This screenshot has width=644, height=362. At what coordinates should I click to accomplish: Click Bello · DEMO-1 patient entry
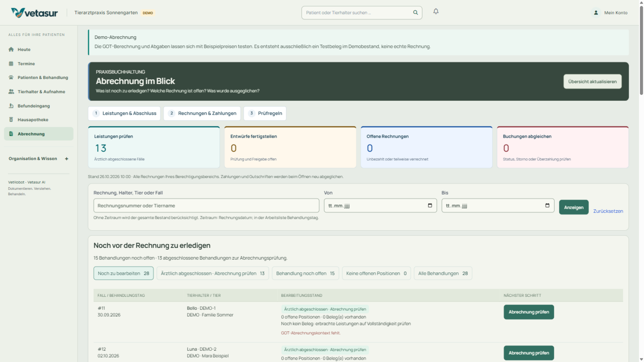pyautogui.click(x=201, y=308)
